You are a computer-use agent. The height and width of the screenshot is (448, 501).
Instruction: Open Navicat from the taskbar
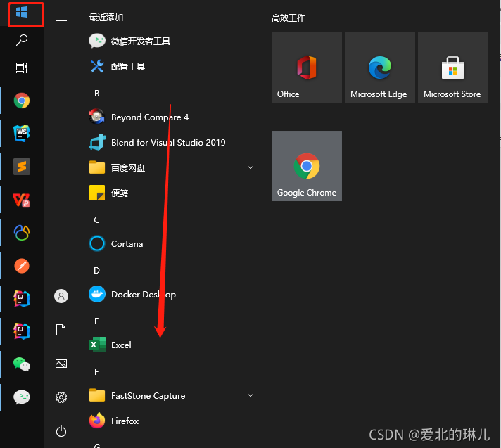click(22, 233)
